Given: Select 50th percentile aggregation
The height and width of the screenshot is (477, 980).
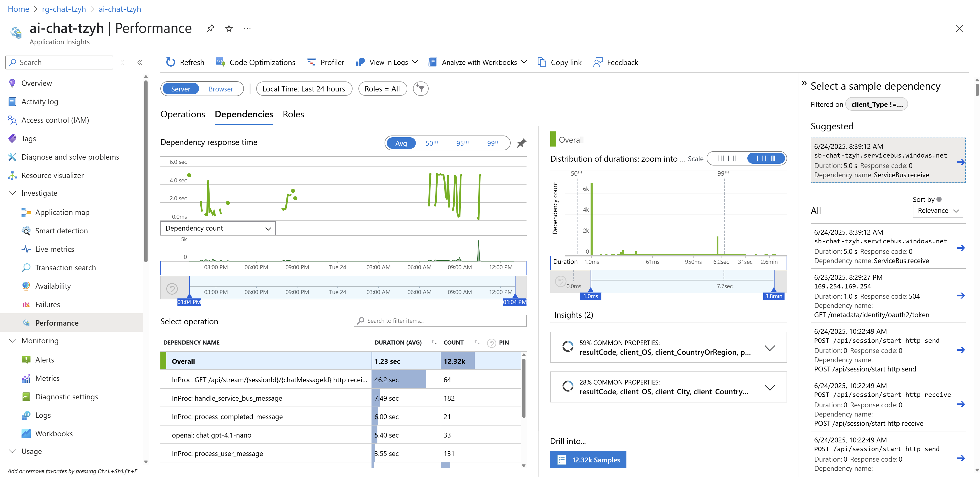Looking at the screenshot, I should point(431,143).
